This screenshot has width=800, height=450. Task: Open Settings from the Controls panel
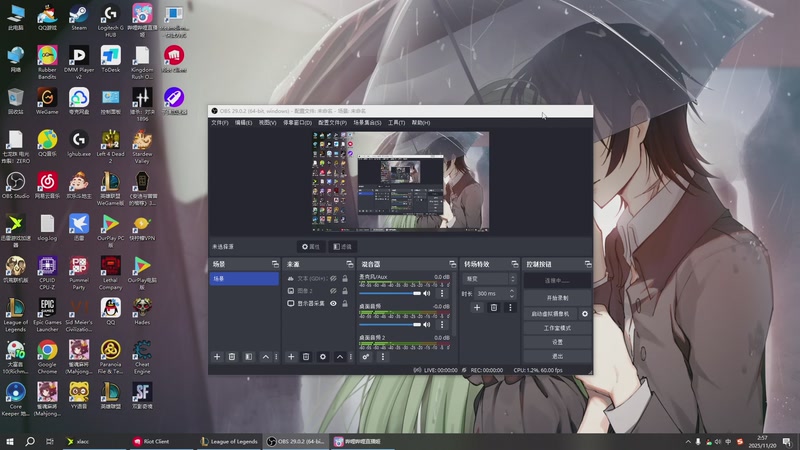(557, 342)
